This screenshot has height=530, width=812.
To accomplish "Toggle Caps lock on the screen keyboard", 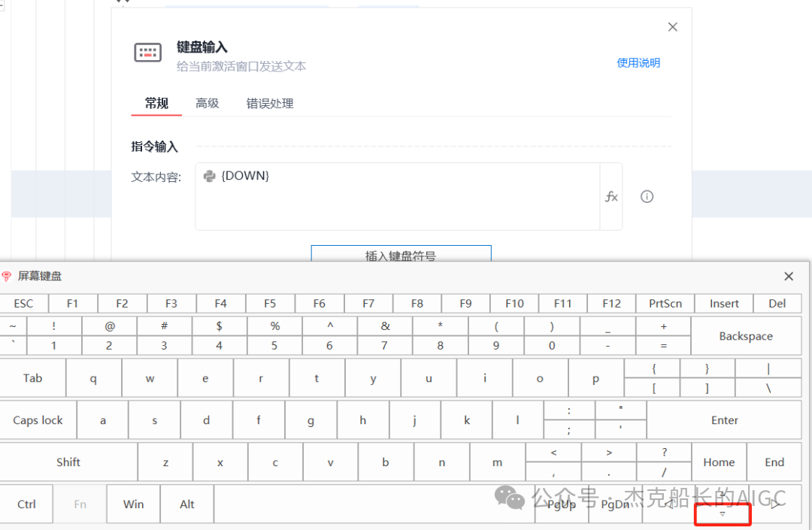I will click(38, 419).
